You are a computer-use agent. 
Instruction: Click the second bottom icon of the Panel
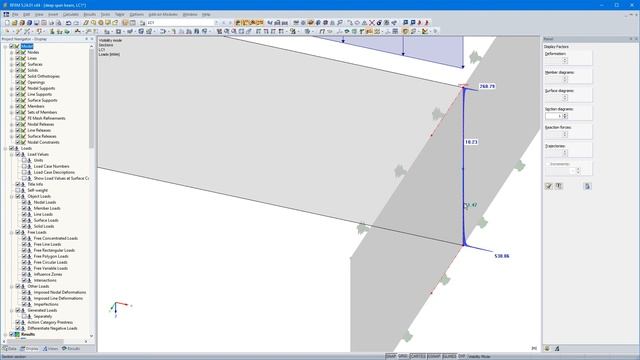tap(557, 348)
